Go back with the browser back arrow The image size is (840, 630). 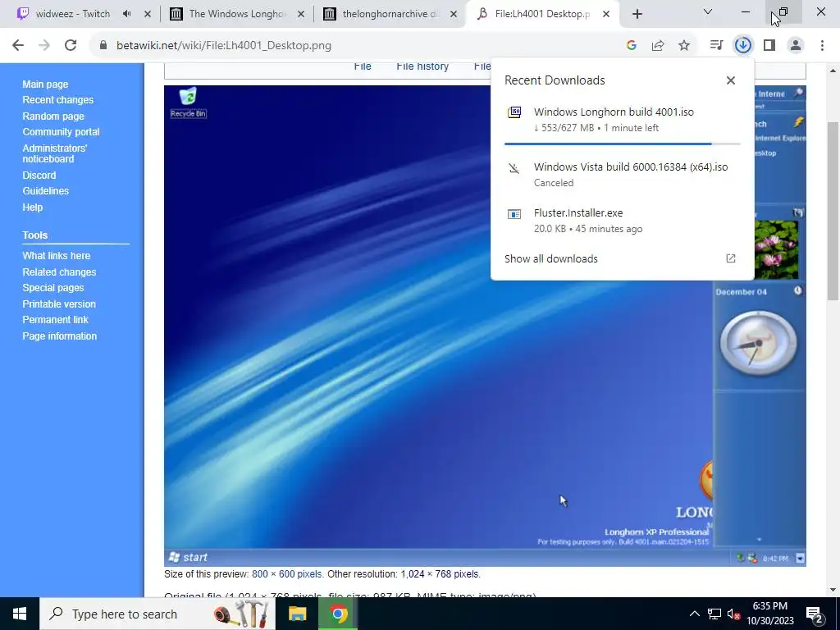(x=18, y=46)
